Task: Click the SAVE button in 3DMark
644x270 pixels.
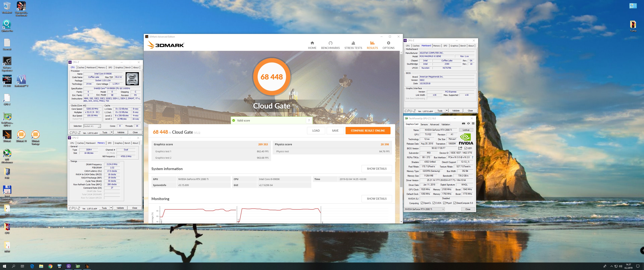Action: (335, 131)
